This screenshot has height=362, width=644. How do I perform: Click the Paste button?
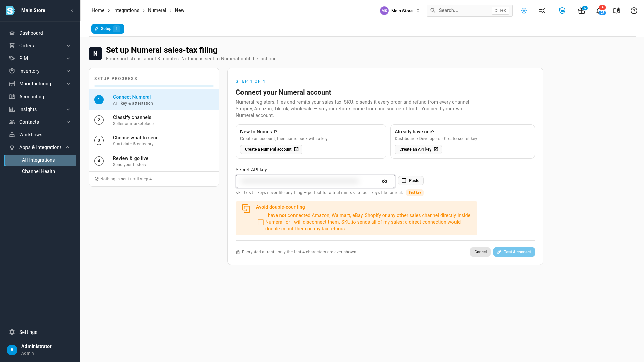[x=411, y=181]
